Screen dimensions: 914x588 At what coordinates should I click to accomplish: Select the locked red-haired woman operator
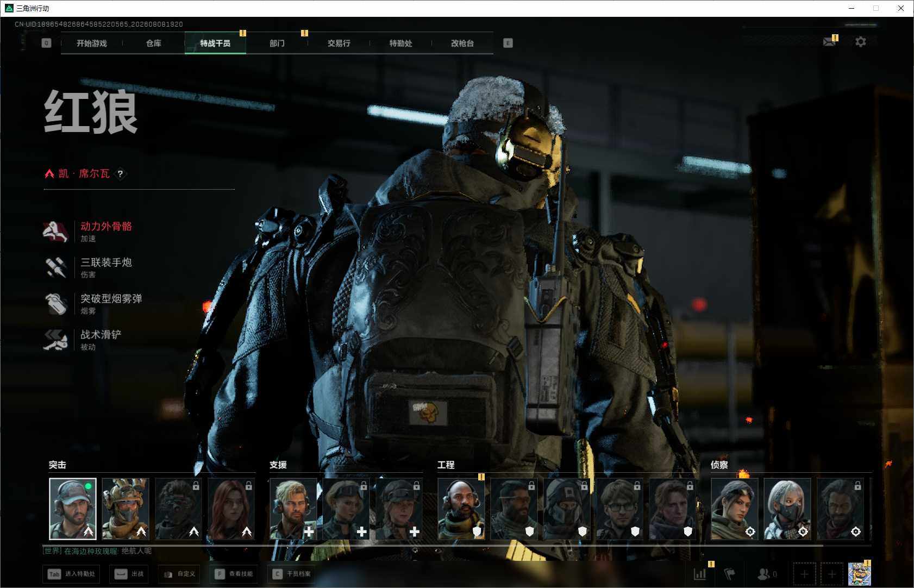[231, 509]
